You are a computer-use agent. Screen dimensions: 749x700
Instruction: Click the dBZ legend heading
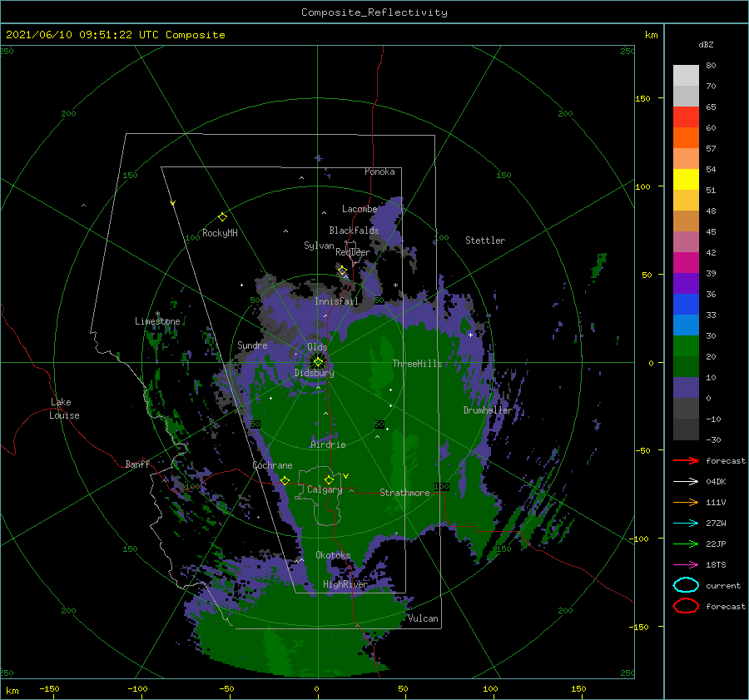706,44
